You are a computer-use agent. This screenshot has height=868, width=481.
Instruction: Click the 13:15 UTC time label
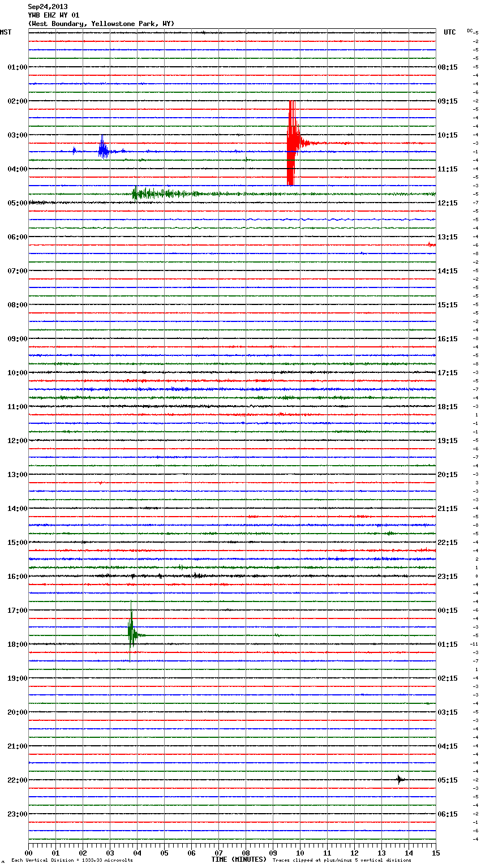tap(448, 237)
